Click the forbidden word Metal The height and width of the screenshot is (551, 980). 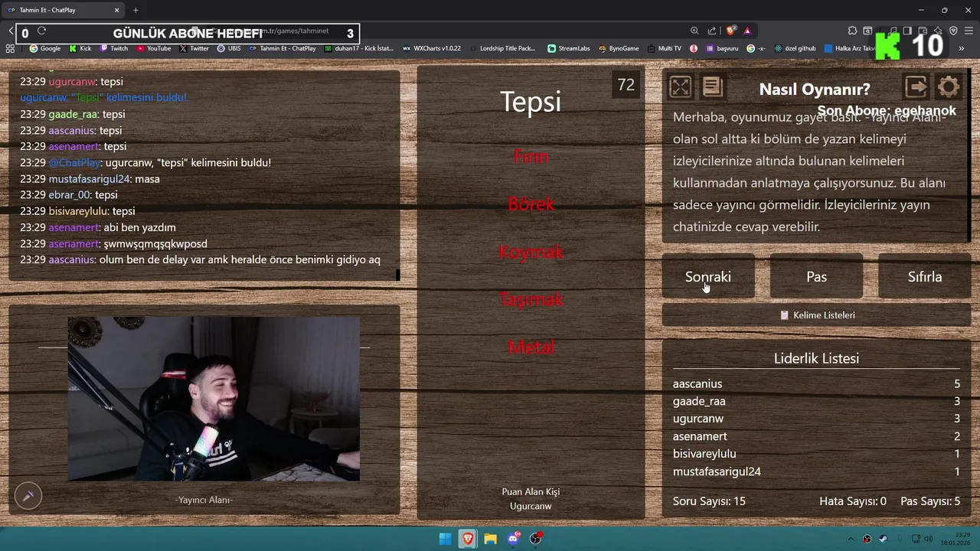click(531, 347)
